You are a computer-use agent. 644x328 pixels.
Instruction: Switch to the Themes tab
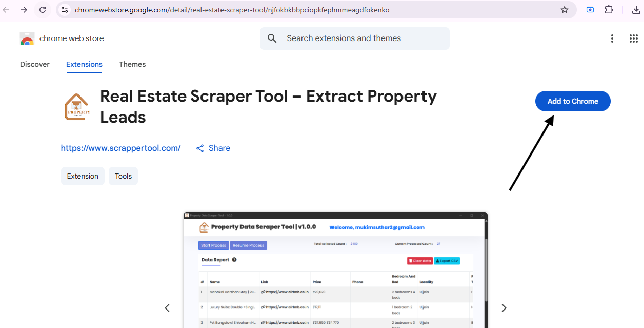click(x=132, y=64)
